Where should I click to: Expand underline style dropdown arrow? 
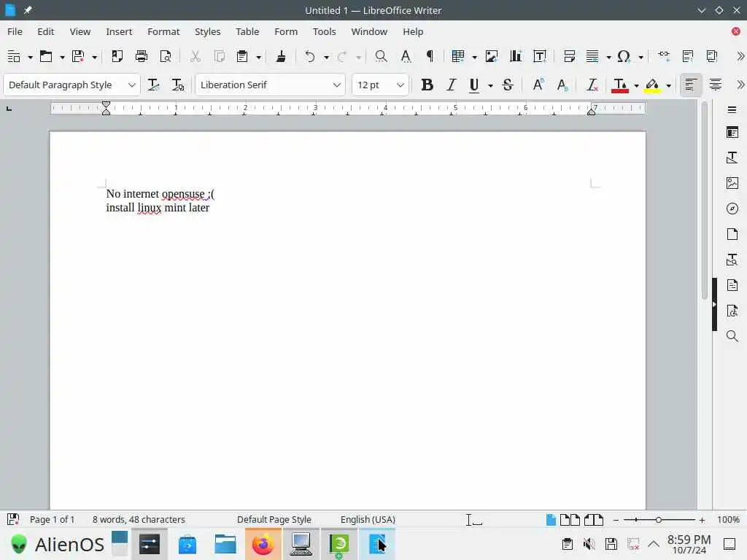(490, 85)
